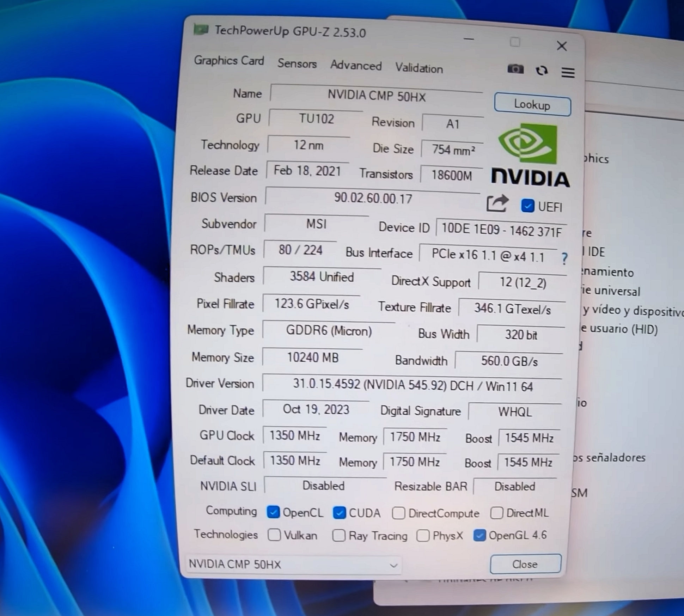
Task: Toggle the OpenCL checkbox
Action: point(273,512)
